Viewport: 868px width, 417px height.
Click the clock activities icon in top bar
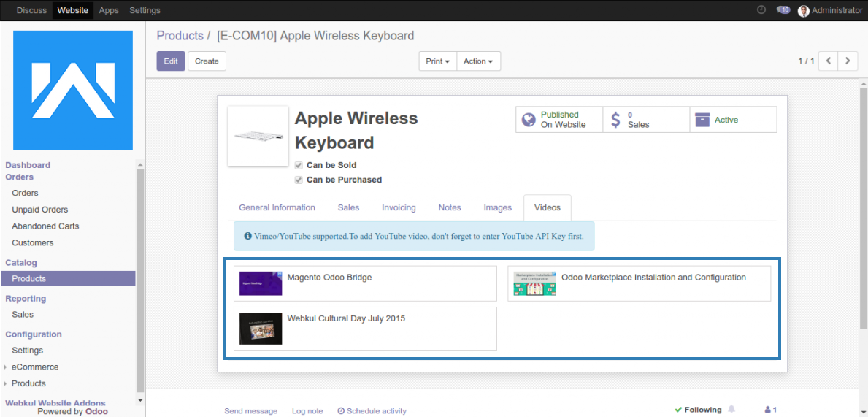[761, 10]
